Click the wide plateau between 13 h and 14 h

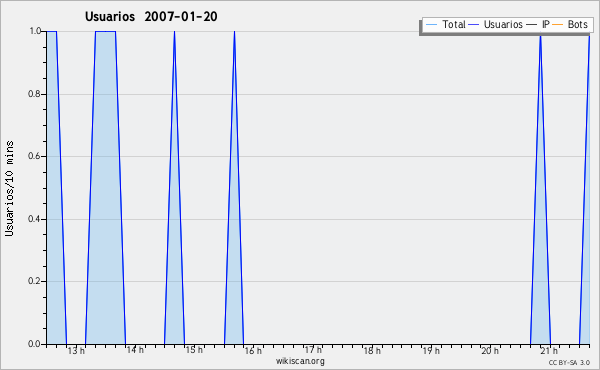[105, 187]
